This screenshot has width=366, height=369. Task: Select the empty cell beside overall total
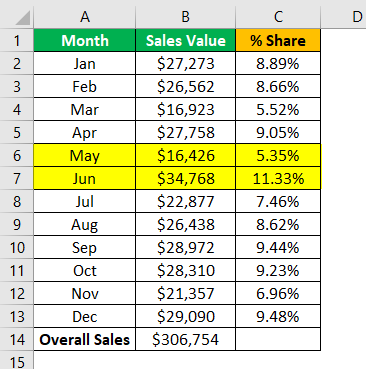tap(278, 339)
